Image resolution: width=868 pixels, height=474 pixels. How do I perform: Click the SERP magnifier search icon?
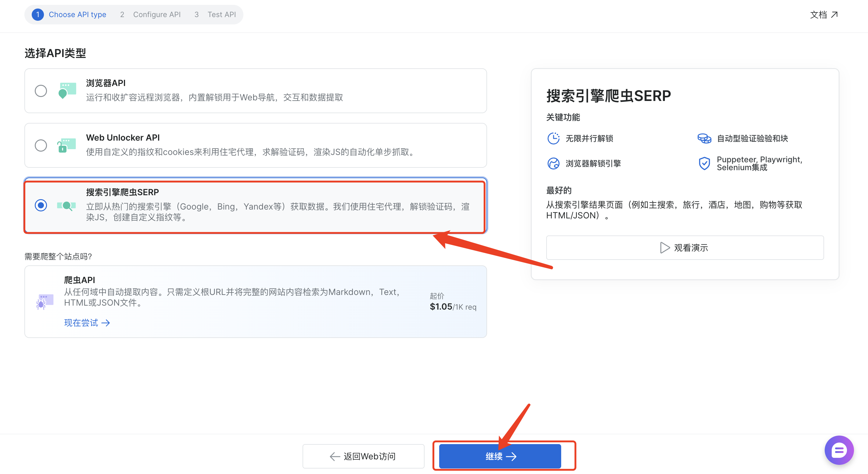[66, 206]
